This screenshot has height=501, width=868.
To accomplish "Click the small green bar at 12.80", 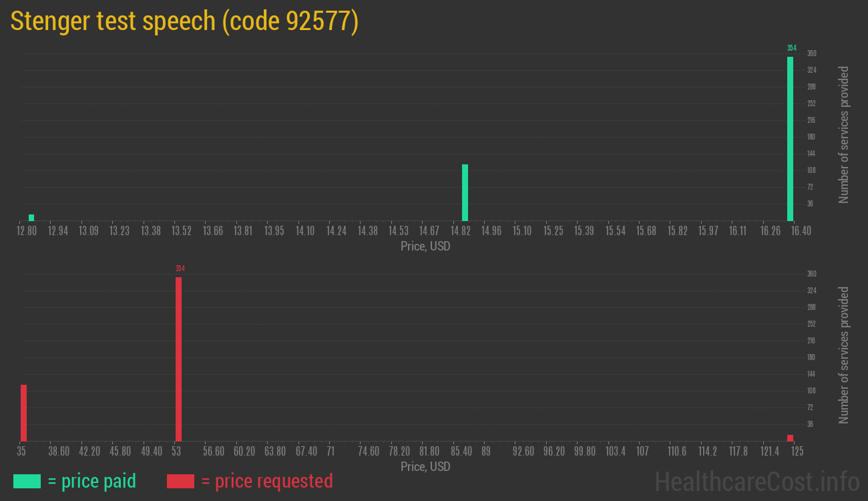I will click(x=31, y=218).
